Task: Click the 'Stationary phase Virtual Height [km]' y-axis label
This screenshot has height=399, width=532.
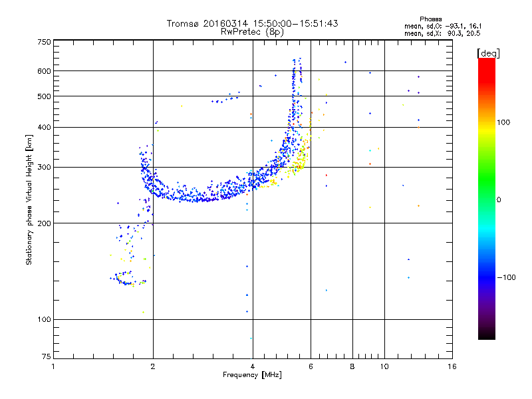Action: click(x=29, y=200)
